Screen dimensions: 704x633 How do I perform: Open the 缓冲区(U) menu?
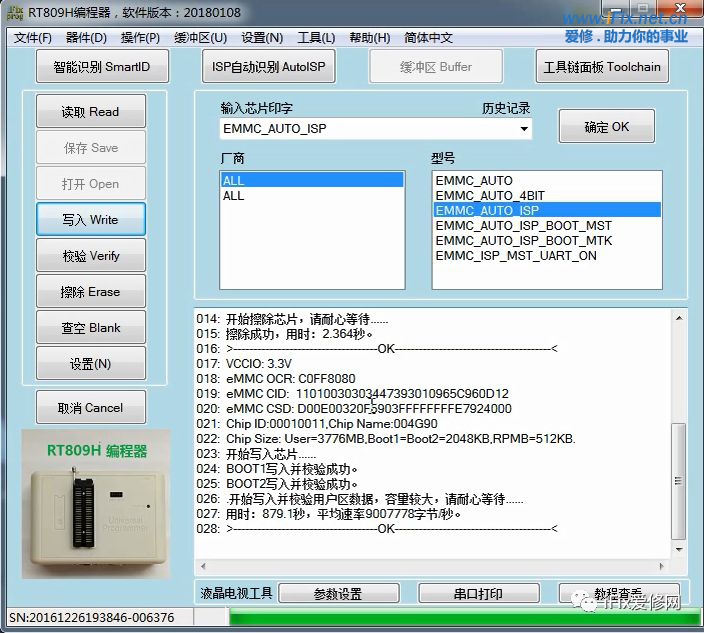point(200,38)
